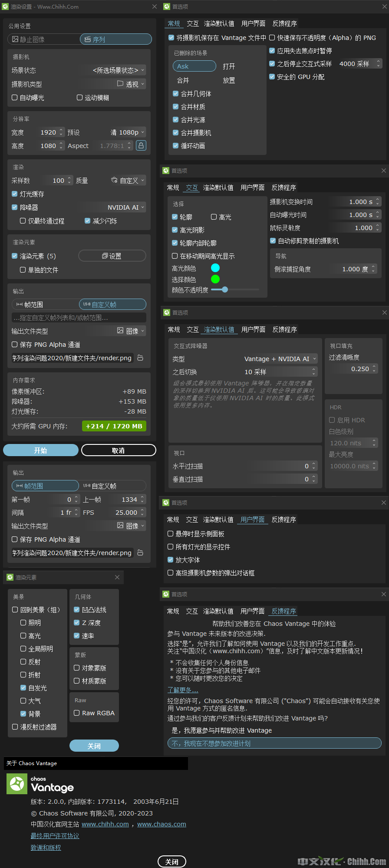Open the www.chaos.com link
The height and width of the screenshot is (868, 389).
(x=162, y=824)
